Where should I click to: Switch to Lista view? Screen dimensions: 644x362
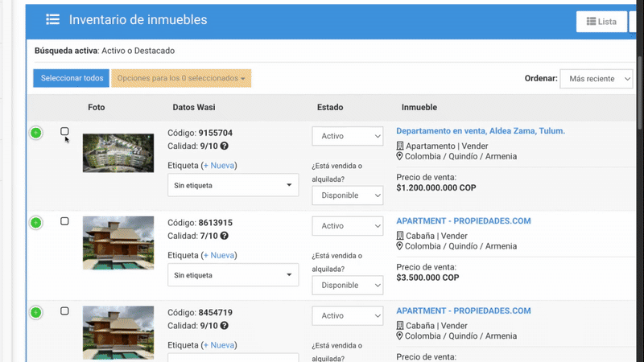click(x=601, y=22)
